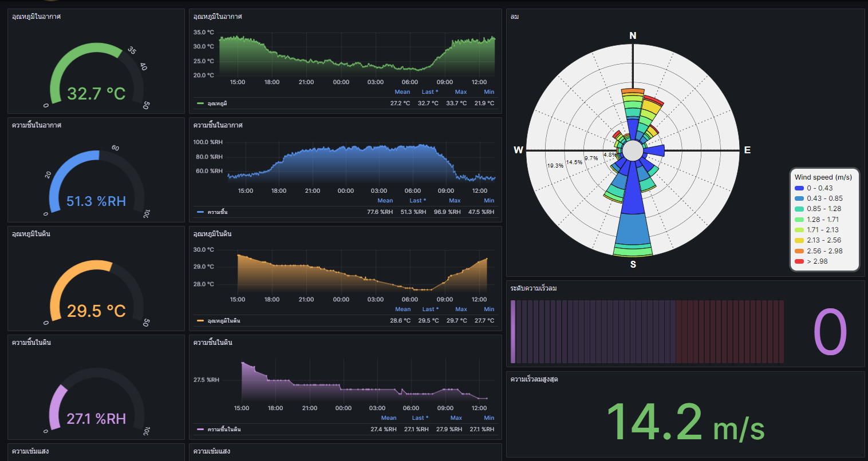
Task: Click the orange 2.56 - 2.98 legend swatch
Action: (x=799, y=251)
